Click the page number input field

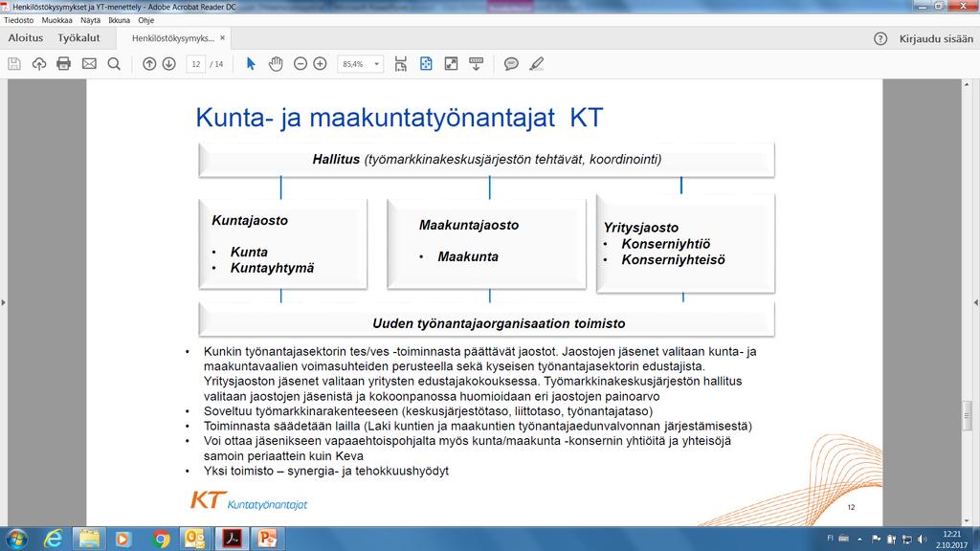tap(195, 64)
